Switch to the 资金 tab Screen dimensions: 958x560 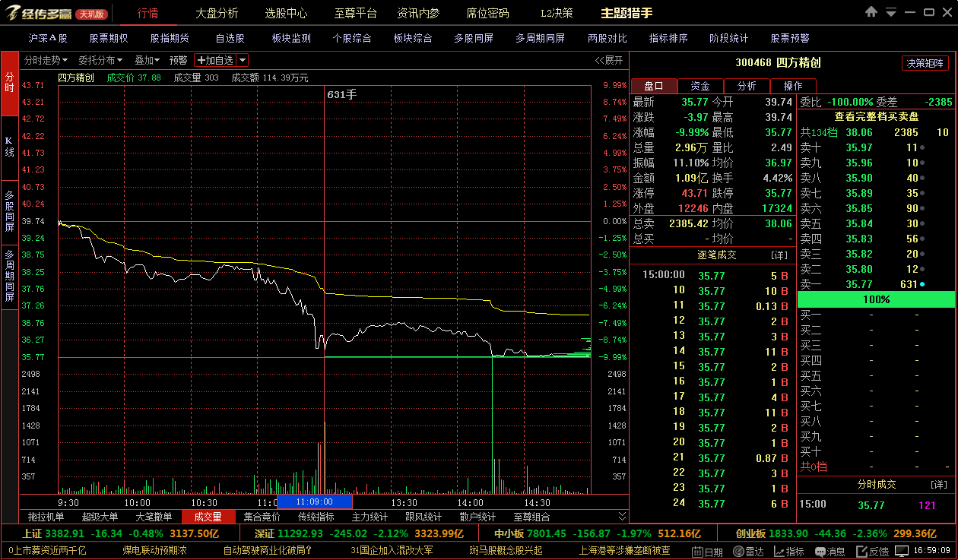click(700, 86)
